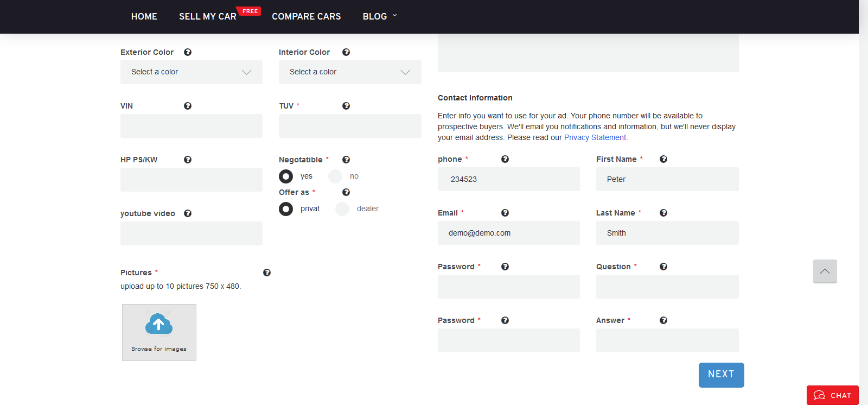868x405 pixels.
Task: Click the phone number input field
Action: [508, 179]
